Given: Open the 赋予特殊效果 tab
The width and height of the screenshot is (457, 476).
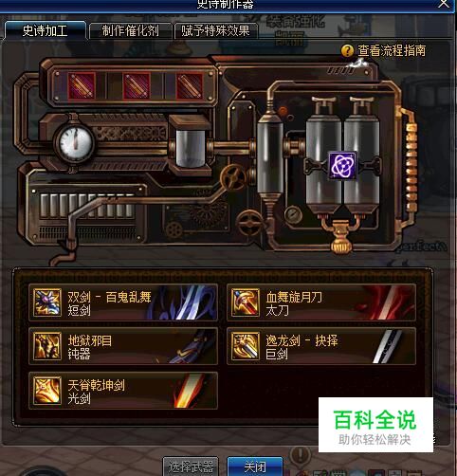Looking at the screenshot, I should tap(216, 31).
